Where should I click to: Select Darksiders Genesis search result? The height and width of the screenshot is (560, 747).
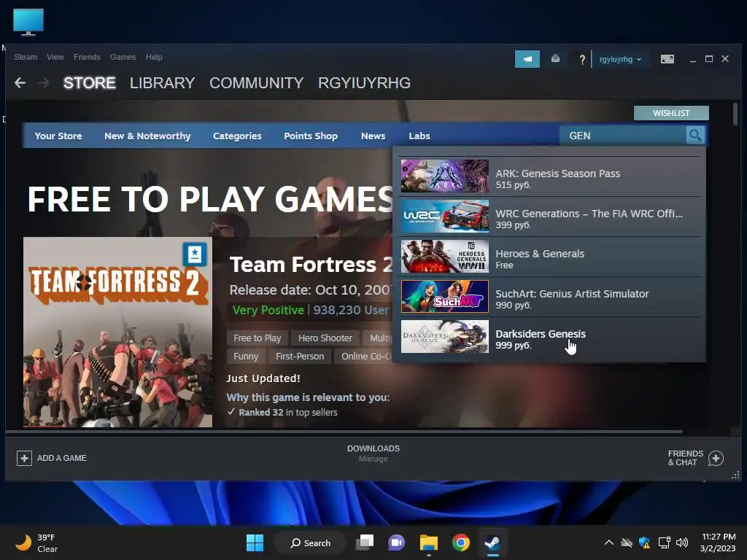point(550,337)
